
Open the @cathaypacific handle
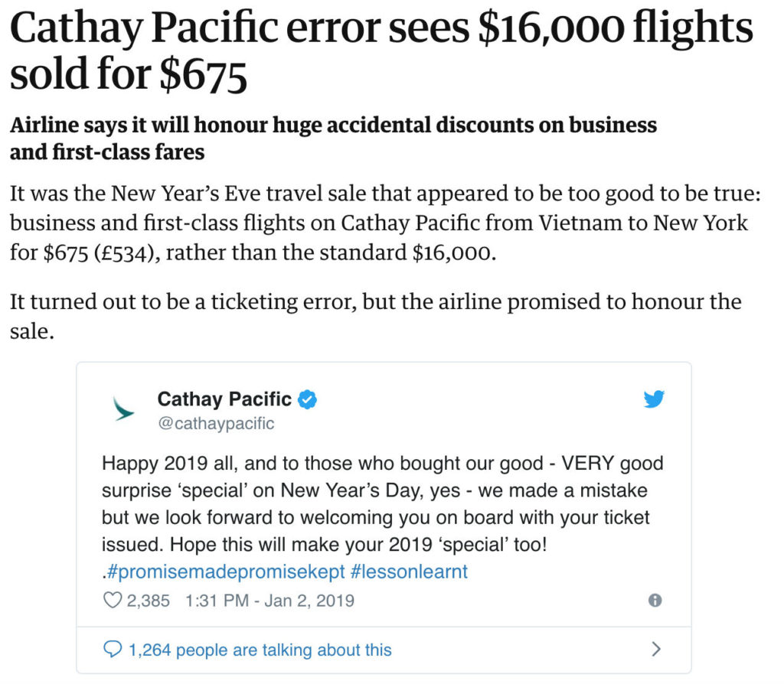pos(216,423)
